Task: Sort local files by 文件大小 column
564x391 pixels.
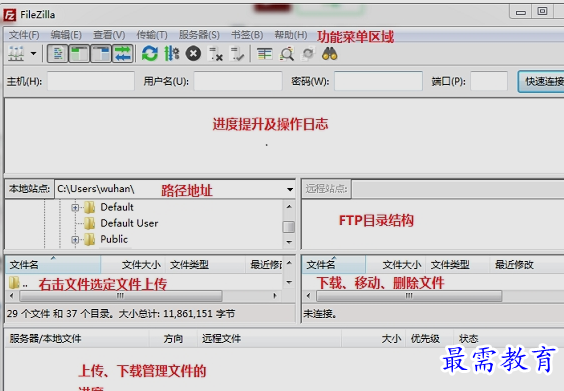Action: click(133, 265)
